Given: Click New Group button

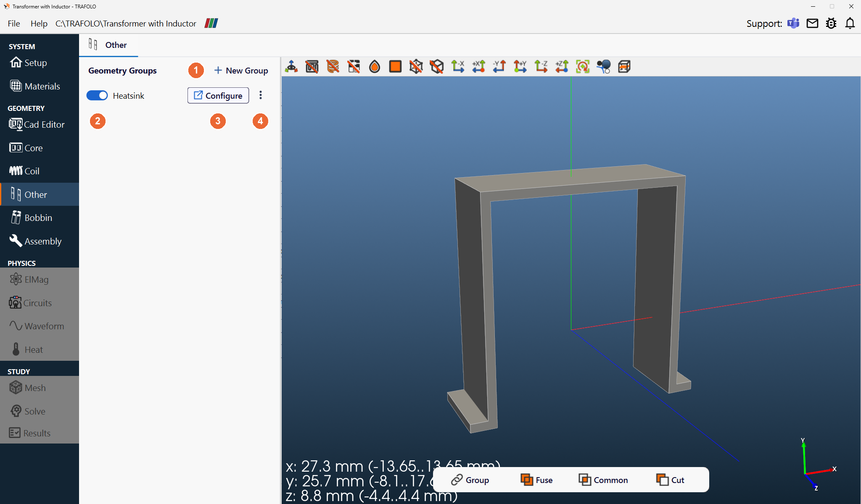Looking at the screenshot, I should 241,71.
